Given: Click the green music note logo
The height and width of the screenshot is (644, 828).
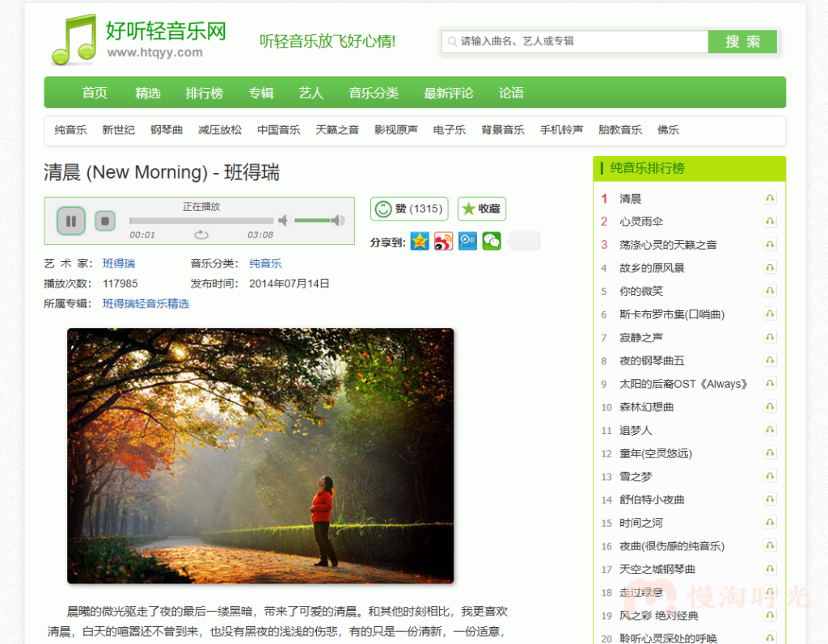Looking at the screenshot, I should pyautogui.click(x=74, y=40).
